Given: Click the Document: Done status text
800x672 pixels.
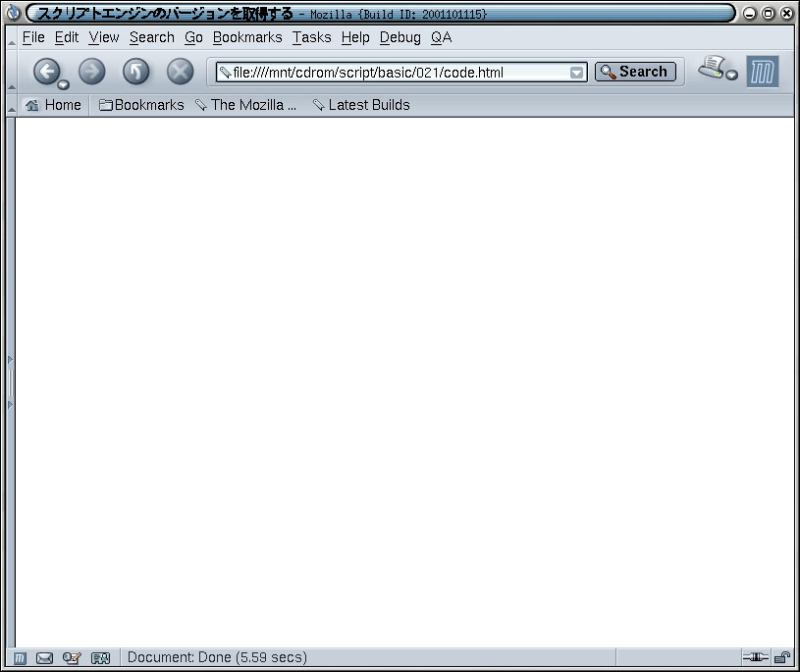Looking at the screenshot, I should [217, 657].
